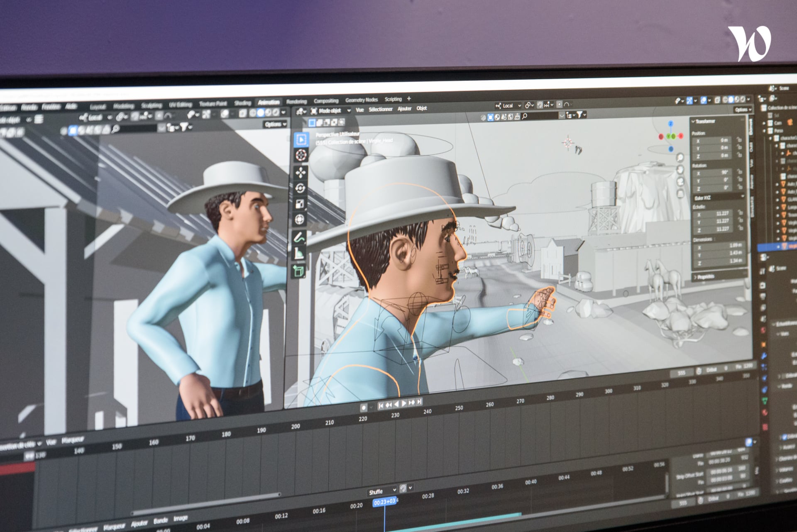797x532 pixels.
Task: Open the Sélectionner menu
Action: click(380, 109)
